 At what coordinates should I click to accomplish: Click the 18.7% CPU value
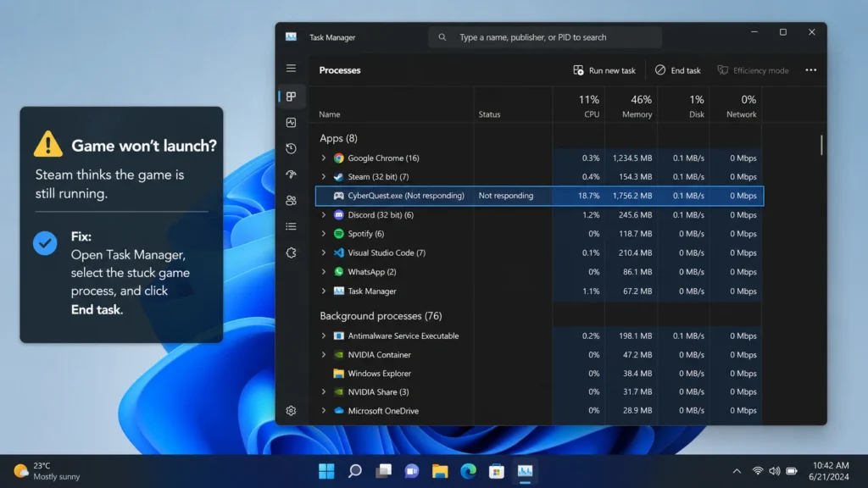(x=588, y=196)
